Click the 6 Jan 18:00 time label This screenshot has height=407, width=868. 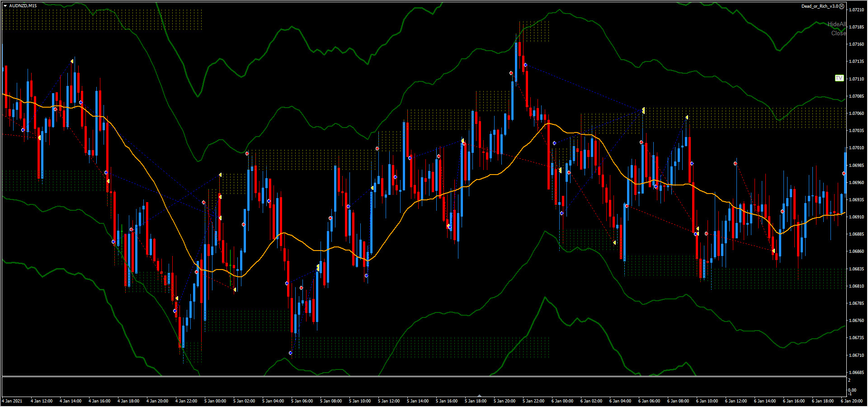pyautogui.click(x=823, y=401)
